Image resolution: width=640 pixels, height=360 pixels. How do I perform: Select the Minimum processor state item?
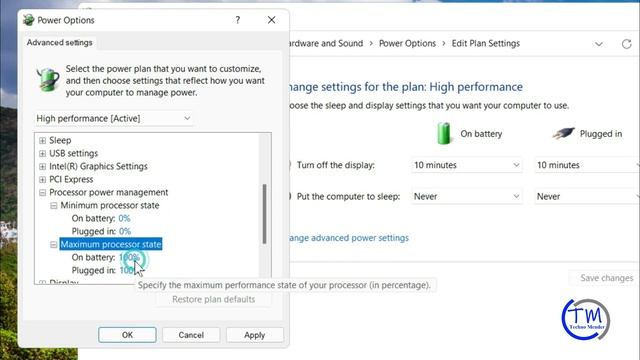(x=110, y=205)
